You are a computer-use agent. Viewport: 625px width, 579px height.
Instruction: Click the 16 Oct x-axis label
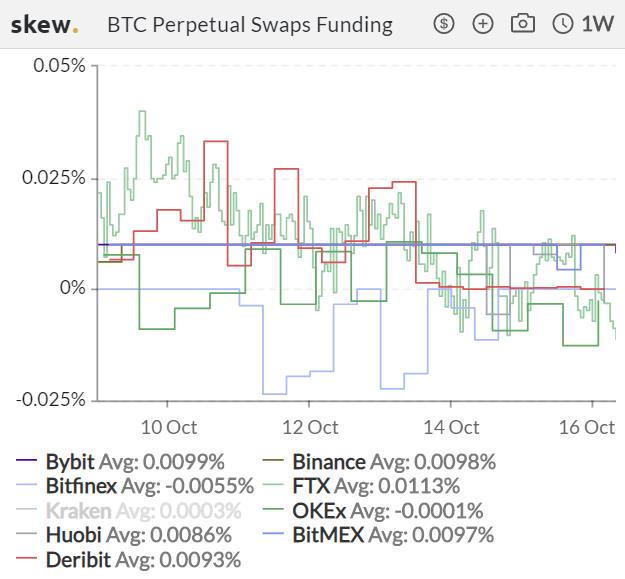tap(587, 428)
